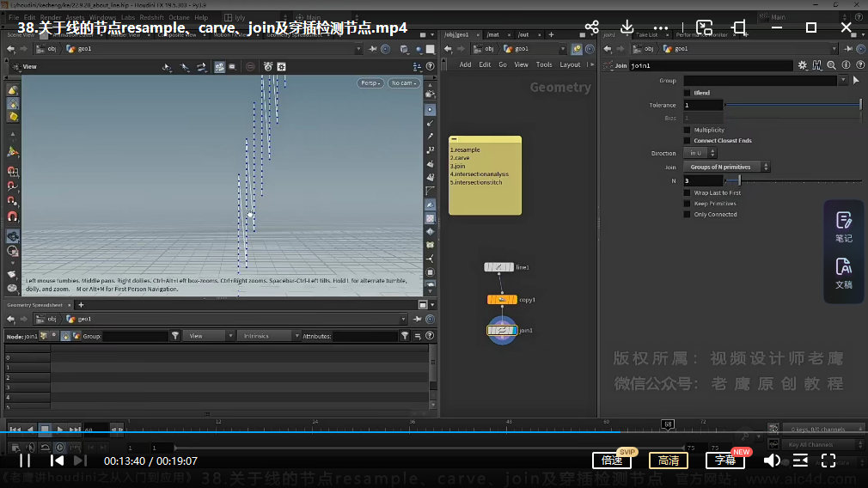This screenshot has width=868, height=488.
Task: Open network editor Layout menu
Action: coord(570,64)
